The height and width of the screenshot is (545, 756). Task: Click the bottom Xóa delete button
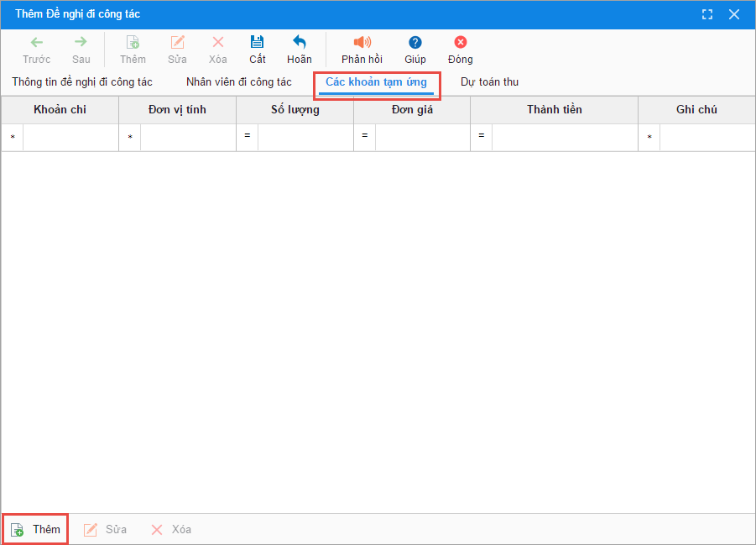171,530
